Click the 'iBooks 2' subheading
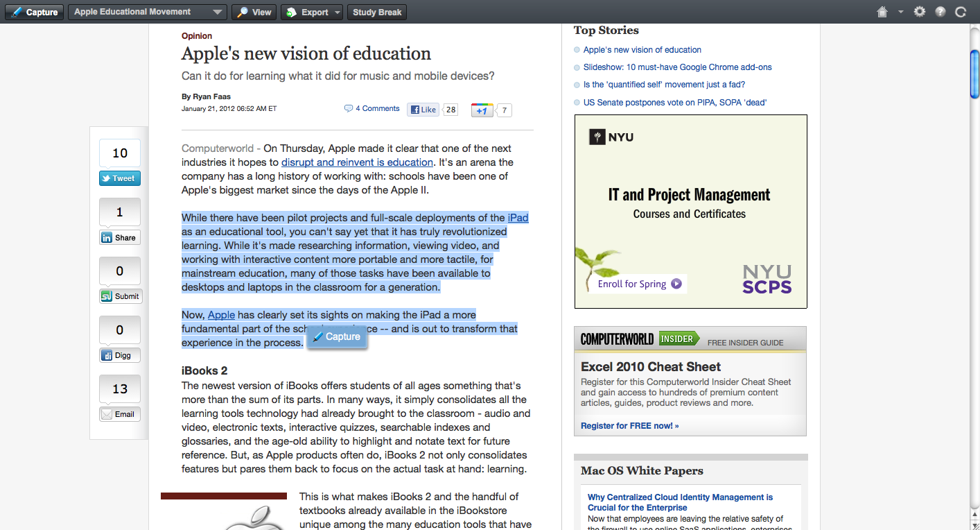Image resolution: width=980 pixels, height=530 pixels. pos(204,371)
